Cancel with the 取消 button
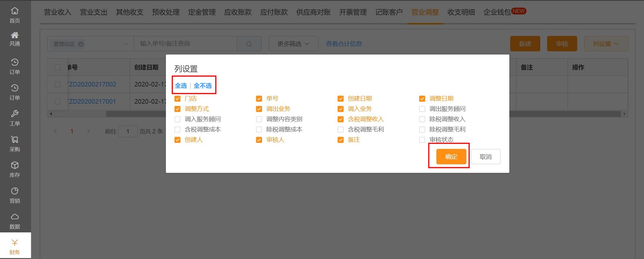 (x=486, y=157)
